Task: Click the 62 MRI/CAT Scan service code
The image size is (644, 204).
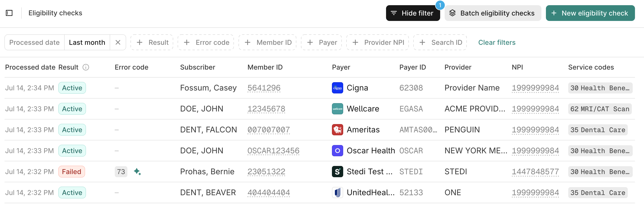Action: point(600,109)
